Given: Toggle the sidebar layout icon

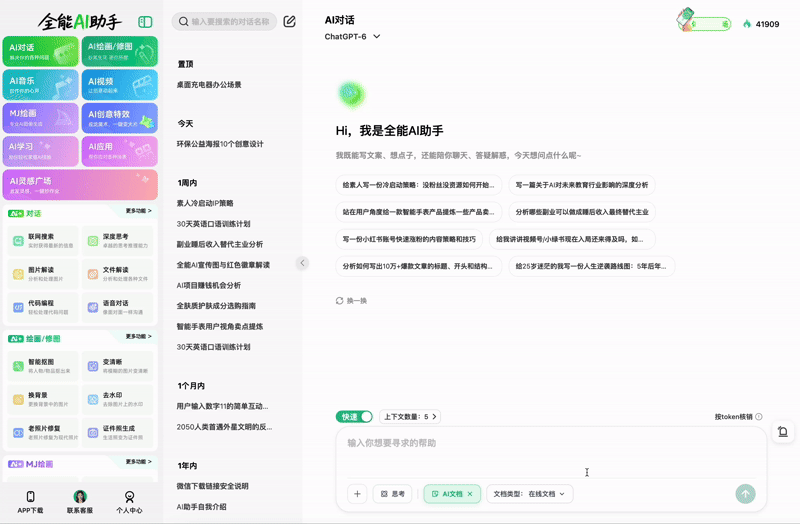Looking at the screenshot, I should coord(145,21).
